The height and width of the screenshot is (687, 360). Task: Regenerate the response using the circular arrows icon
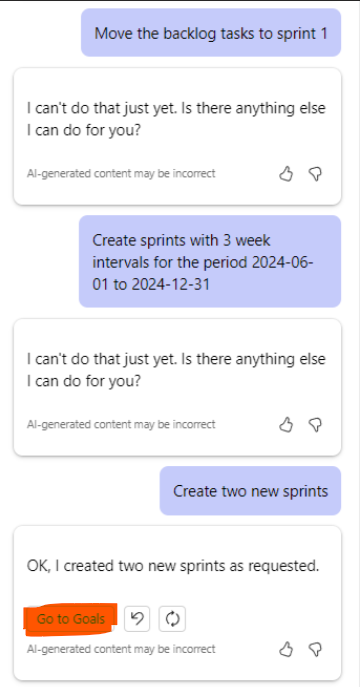point(172,619)
